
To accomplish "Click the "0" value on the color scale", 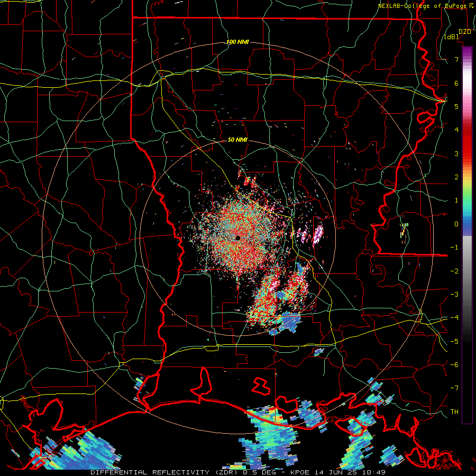I will [456, 224].
